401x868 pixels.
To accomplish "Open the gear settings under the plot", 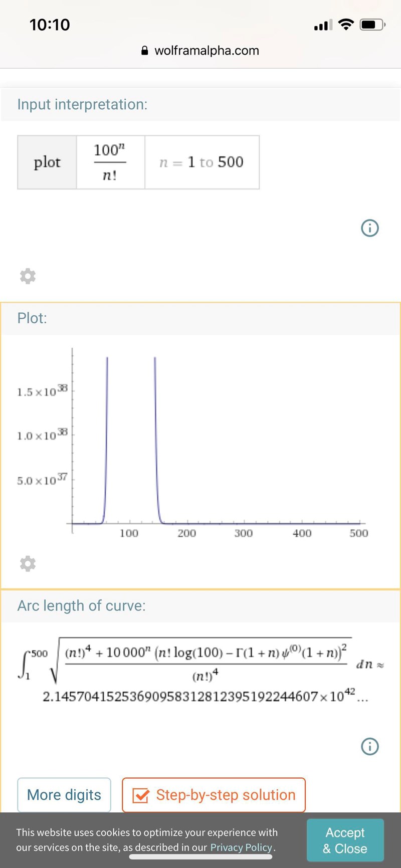I will (x=28, y=563).
